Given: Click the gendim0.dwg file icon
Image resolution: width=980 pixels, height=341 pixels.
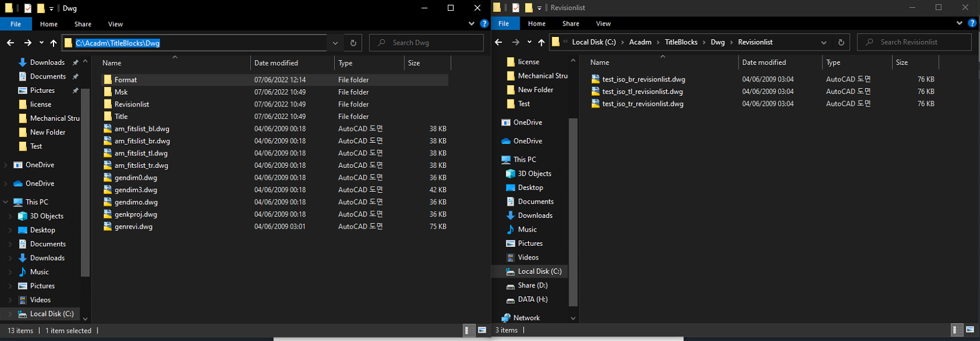Looking at the screenshot, I should 108,177.
